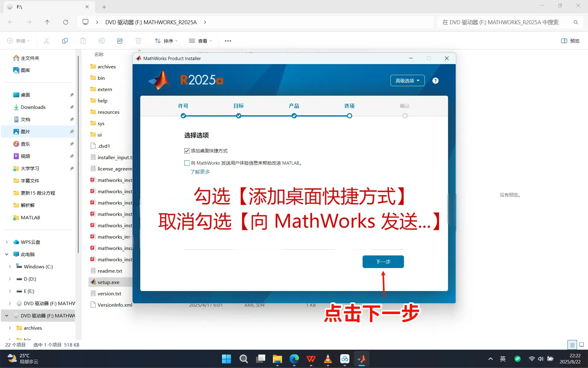
Task: Toggle the 预览 preview pane
Action: coord(570,40)
